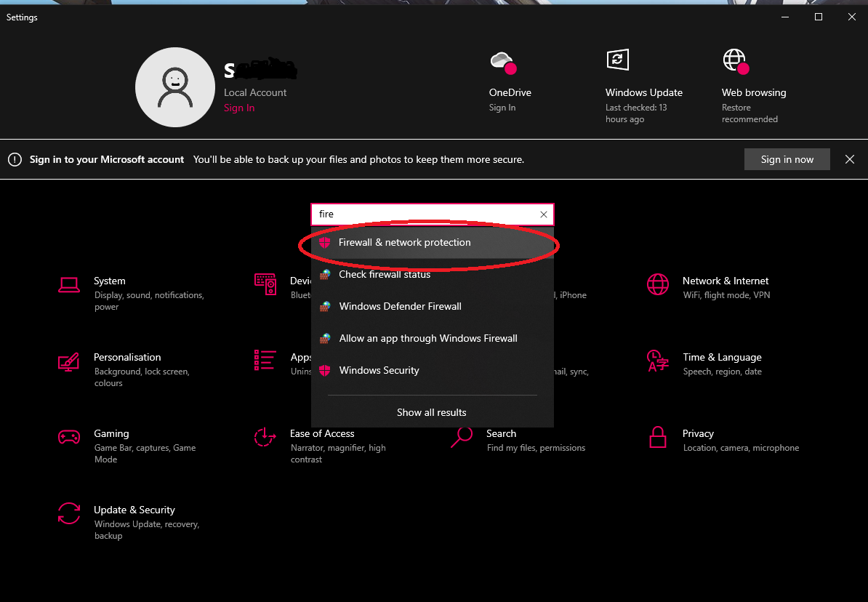868x602 pixels.
Task: Click the Windows Update status icon
Action: (x=618, y=60)
